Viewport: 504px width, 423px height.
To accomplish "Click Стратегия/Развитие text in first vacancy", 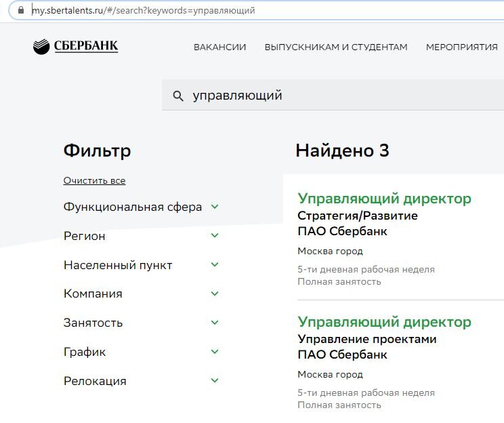I will (x=358, y=216).
